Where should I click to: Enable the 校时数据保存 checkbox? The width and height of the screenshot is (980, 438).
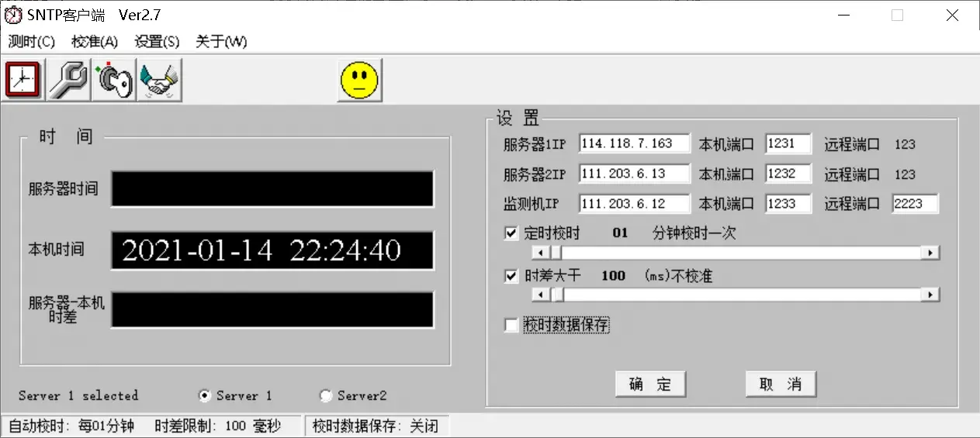pyautogui.click(x=511, y=326)
